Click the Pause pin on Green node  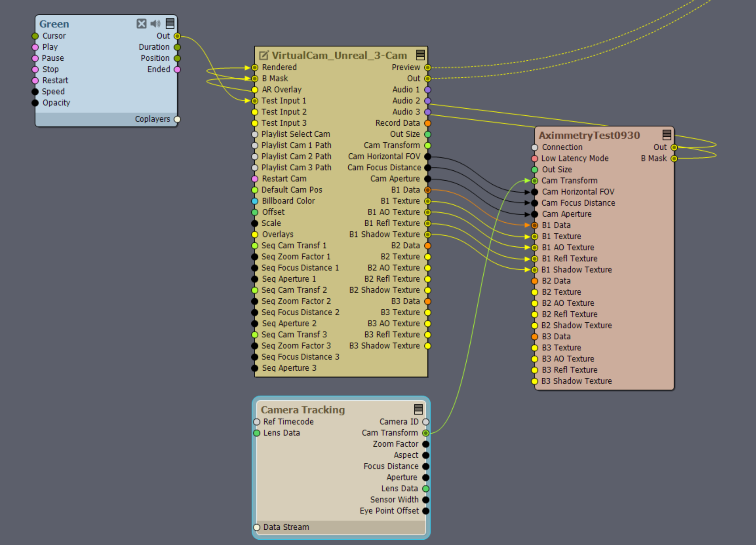click(x=35, y=58)
